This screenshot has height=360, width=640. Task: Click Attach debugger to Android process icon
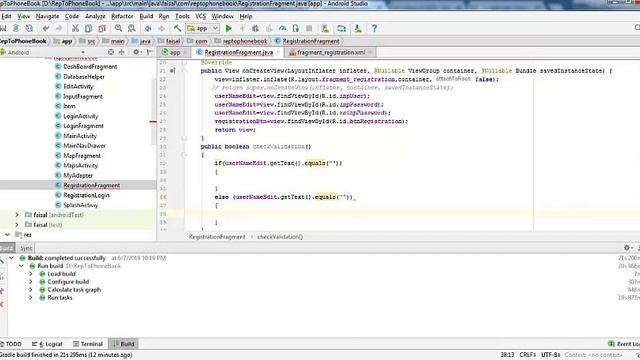point(296,29)
